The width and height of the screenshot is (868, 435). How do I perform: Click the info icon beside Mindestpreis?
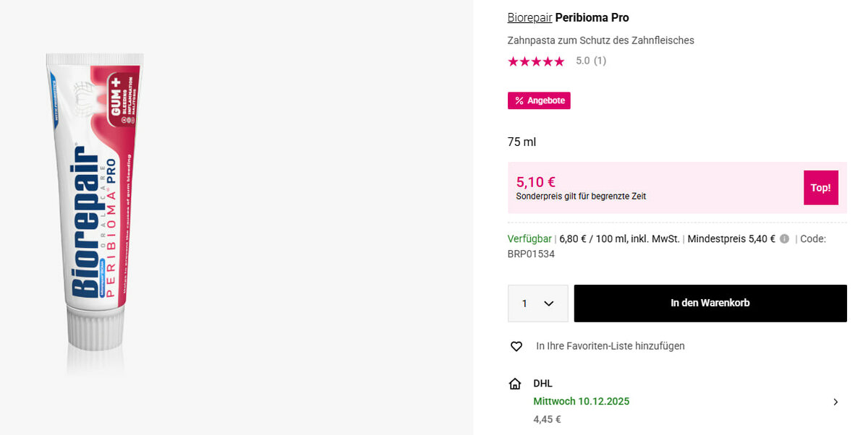coord(784,239)
